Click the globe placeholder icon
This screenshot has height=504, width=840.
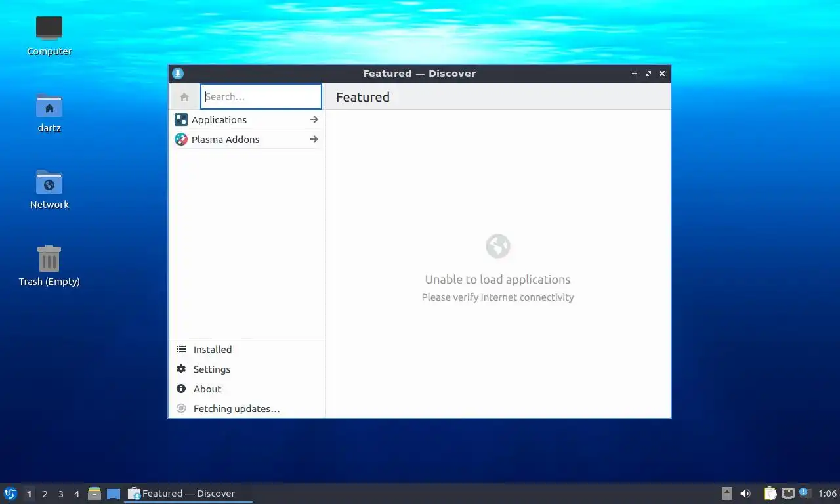(498, 246)
